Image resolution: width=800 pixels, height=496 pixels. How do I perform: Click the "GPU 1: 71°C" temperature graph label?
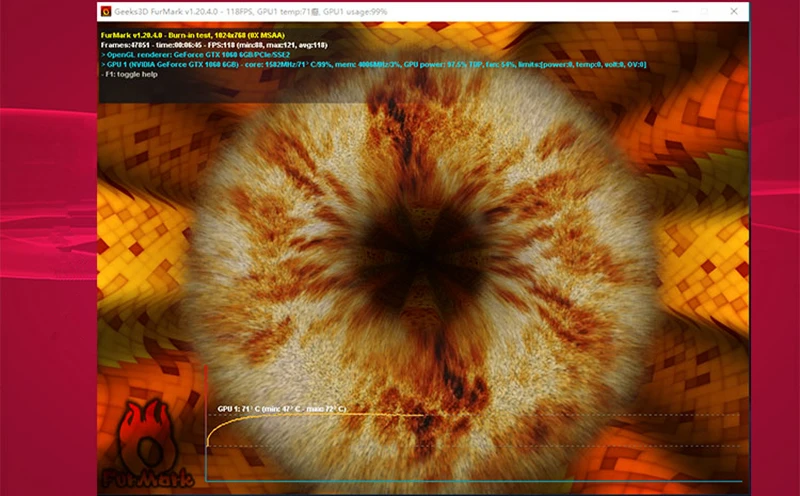[282, 409]
